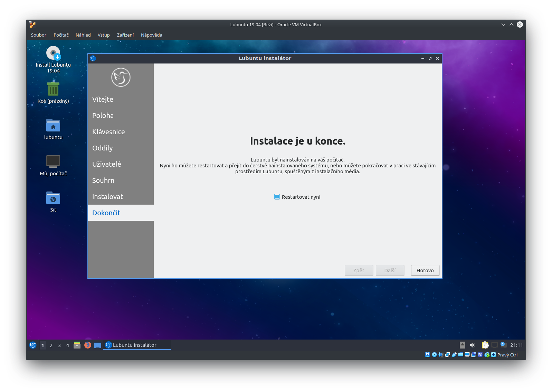
Task: Click the VirtualBox display status icon
Action: point(467,354)
